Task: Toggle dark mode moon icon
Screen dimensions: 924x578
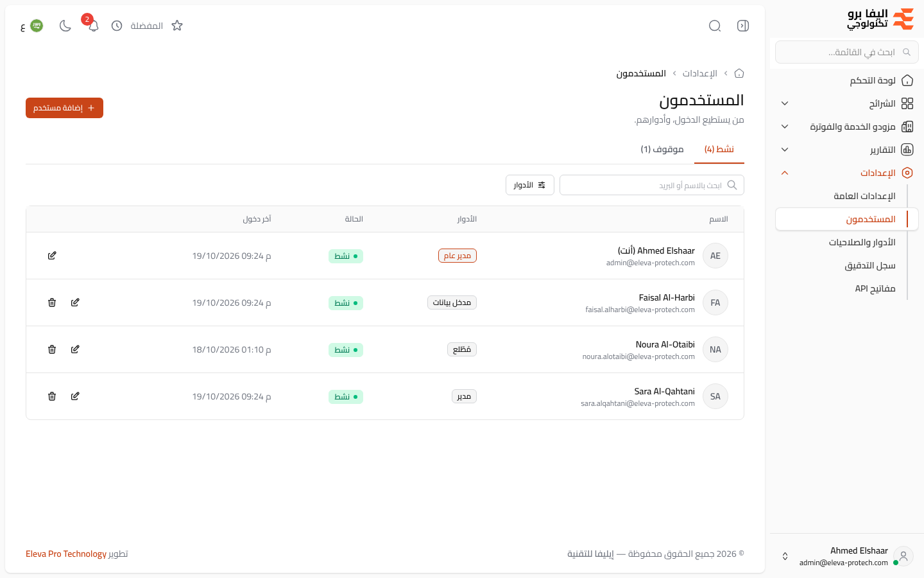Action: point(65,26)
